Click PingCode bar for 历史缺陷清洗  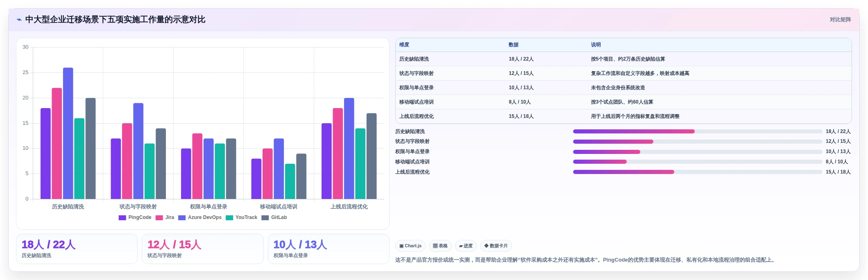tap(45, 154)
